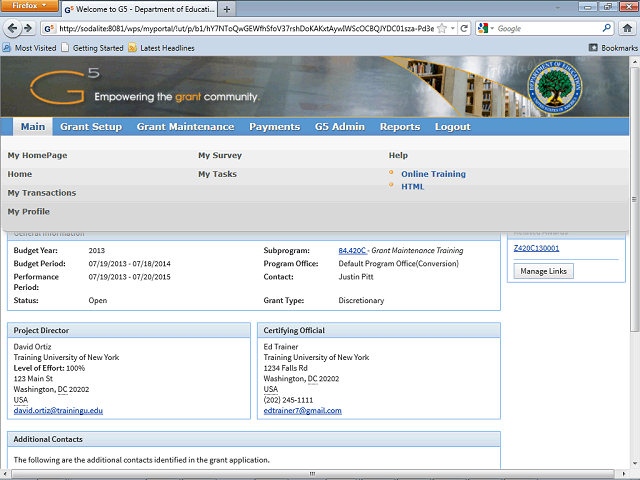Click the page vertical scrollbar thumb
The width and height of the screenshot is (640, 480).
[634, 199]
